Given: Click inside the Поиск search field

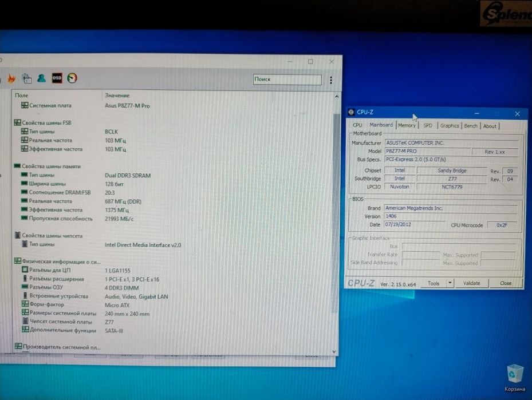Looking at the screenshot, I should point(287,80).
